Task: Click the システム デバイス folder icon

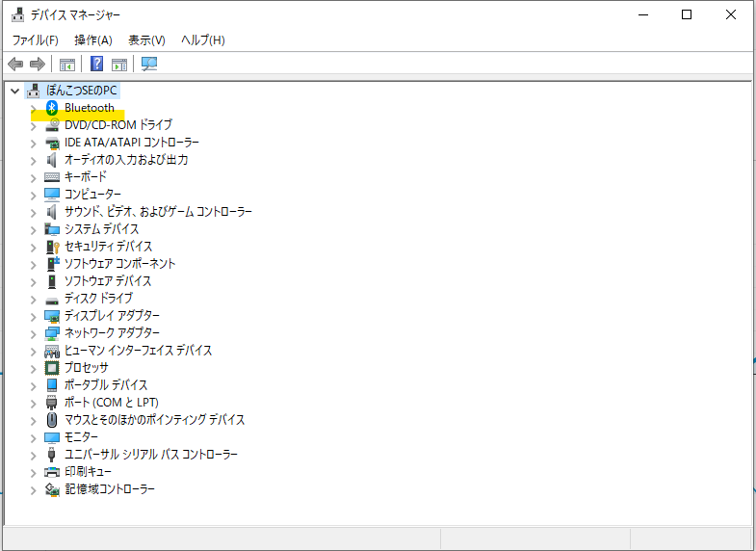Action: [x=52, y=229]
